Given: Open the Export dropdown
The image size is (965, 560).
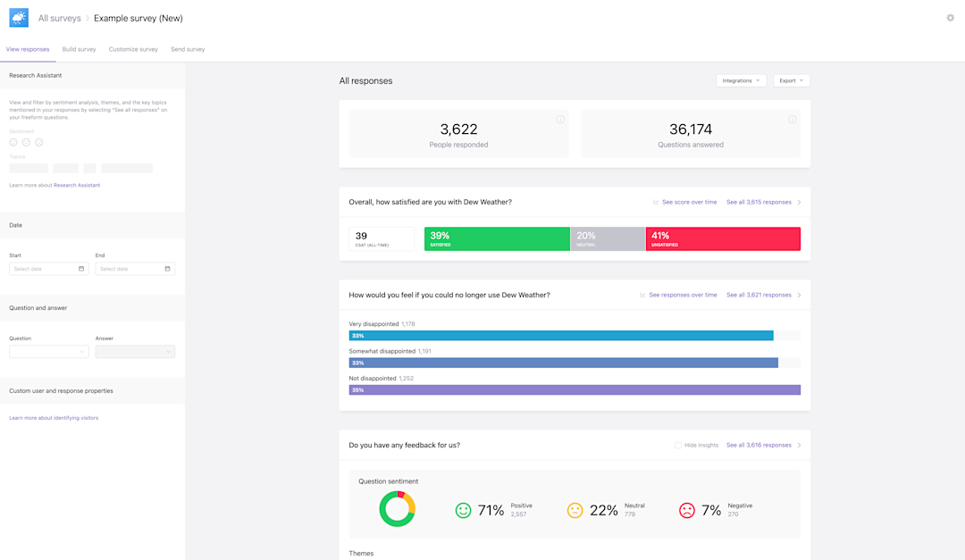Looking at the screenshot, I should pyautogui.click(x=791, y=79).
